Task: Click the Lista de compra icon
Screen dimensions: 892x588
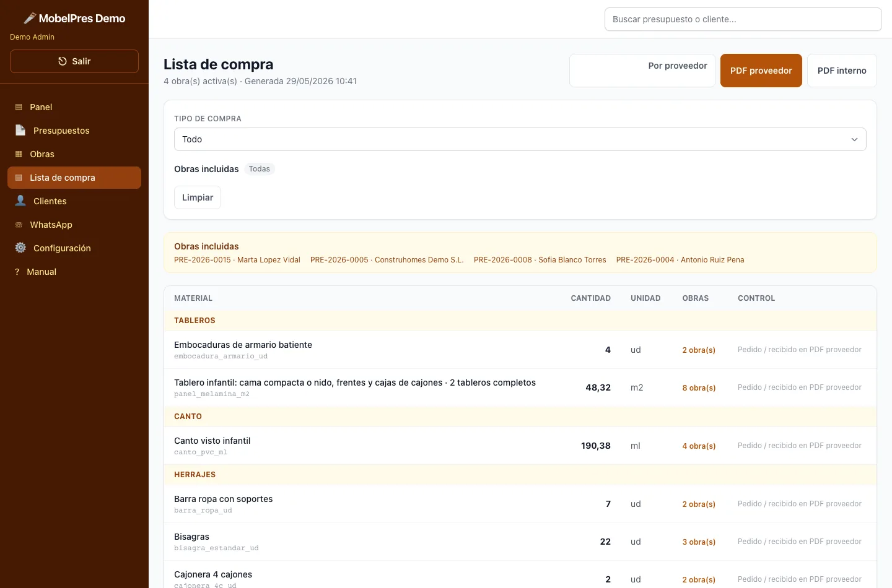Action: [x=19, y=178]
